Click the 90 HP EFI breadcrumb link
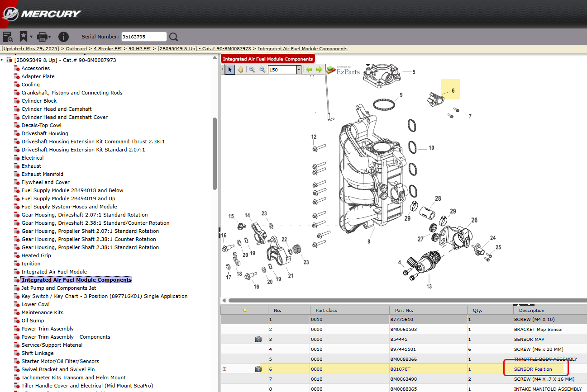Screen dimensions: 587x392 (x=139, y=48)
